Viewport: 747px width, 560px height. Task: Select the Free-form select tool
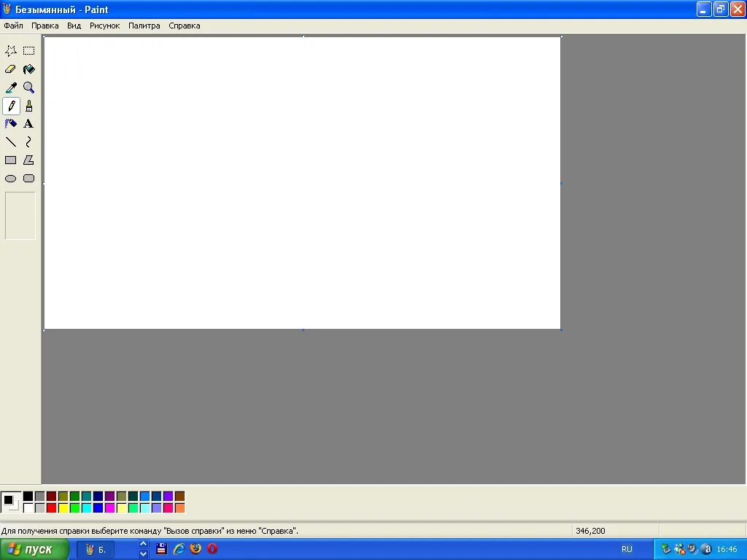11,50
